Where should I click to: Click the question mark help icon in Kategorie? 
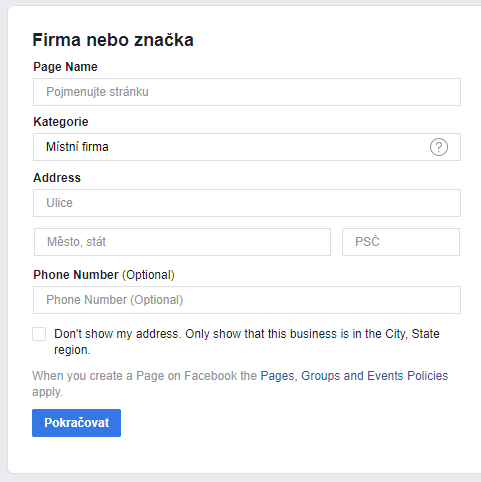[439, 147]
